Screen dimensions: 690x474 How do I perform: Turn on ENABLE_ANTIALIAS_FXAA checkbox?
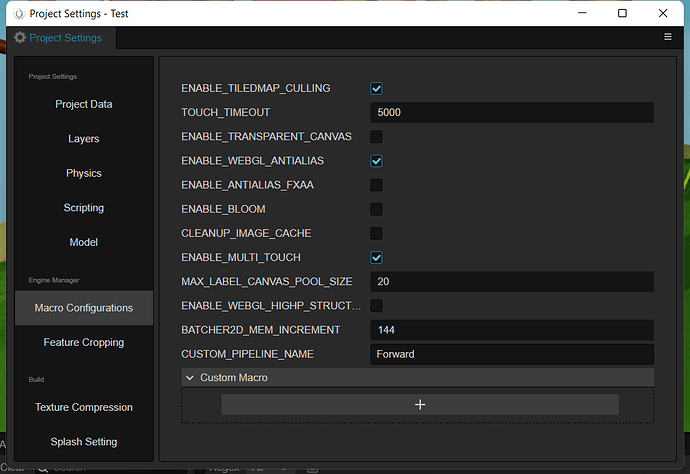[376, 185]
